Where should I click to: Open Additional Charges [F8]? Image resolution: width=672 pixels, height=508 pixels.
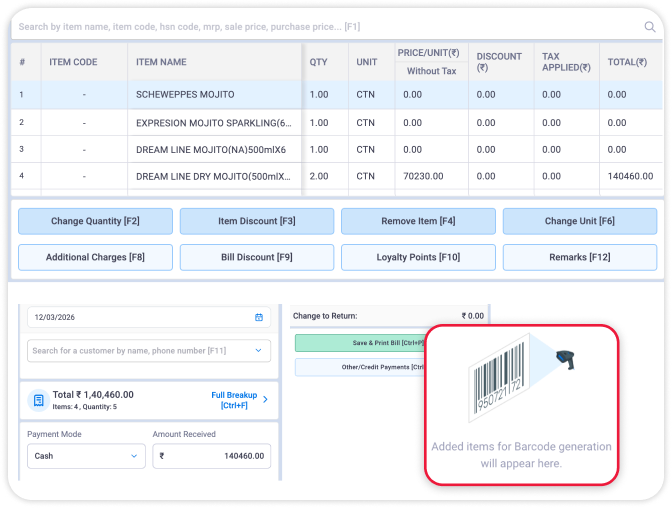95,257
